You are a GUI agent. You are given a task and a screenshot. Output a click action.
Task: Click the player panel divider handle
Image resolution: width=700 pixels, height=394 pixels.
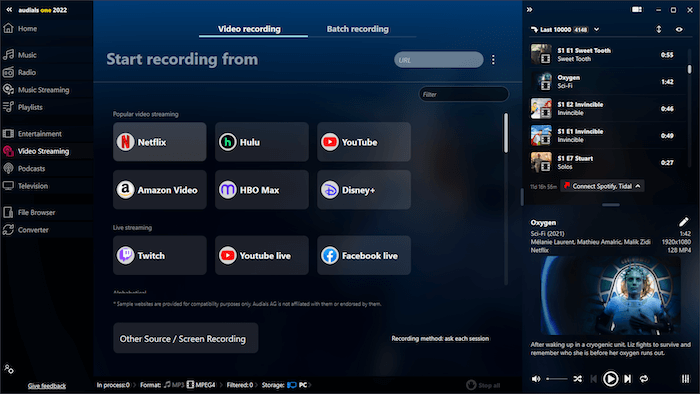tap(610, 205)
